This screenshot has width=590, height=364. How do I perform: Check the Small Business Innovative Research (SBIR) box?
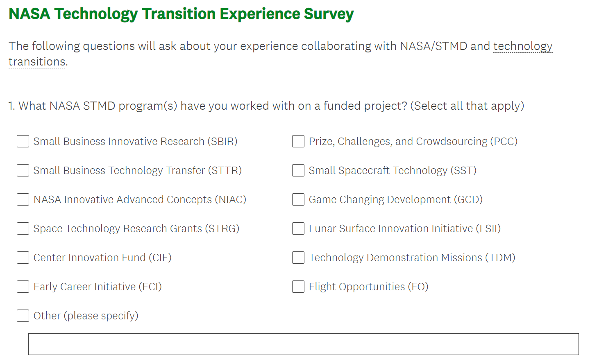(x=23, y=141)
